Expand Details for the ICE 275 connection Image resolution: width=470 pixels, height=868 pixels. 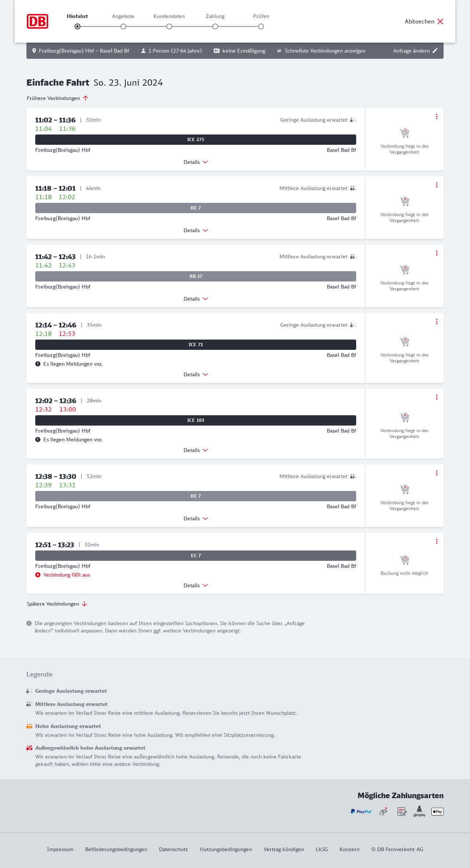(x=196, y=162)
